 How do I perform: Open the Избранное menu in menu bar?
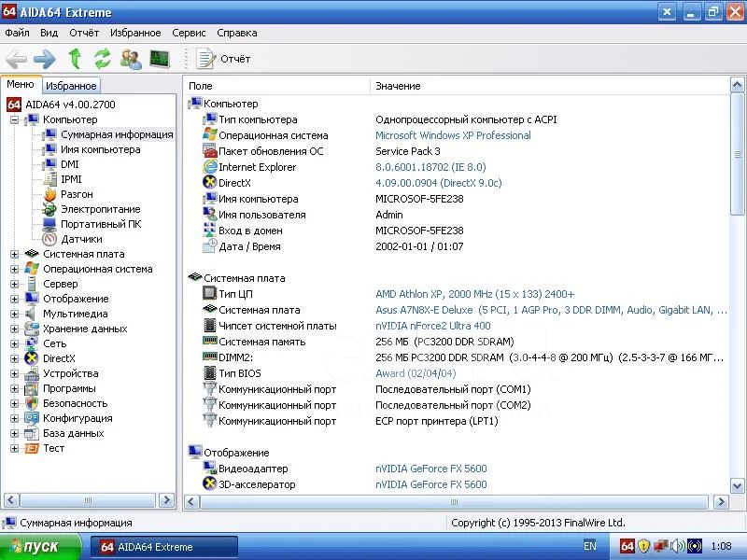point(135,33)
